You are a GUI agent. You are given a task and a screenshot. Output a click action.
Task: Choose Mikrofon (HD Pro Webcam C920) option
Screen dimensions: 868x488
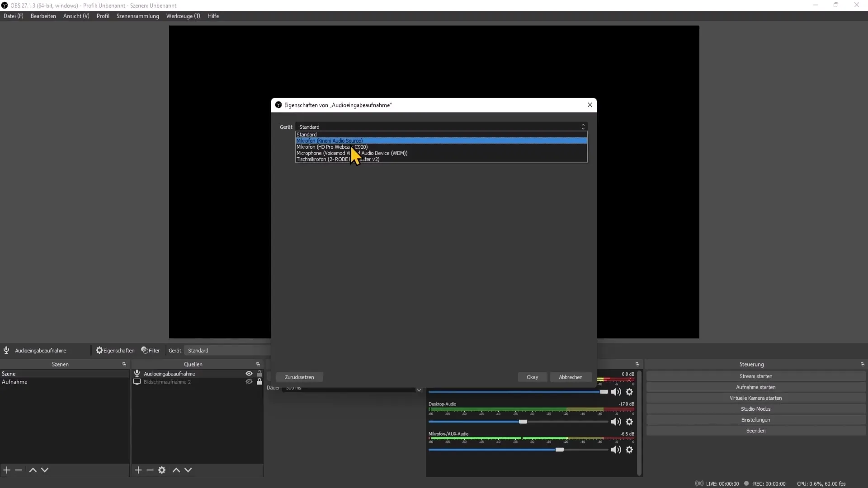[441, 147]
